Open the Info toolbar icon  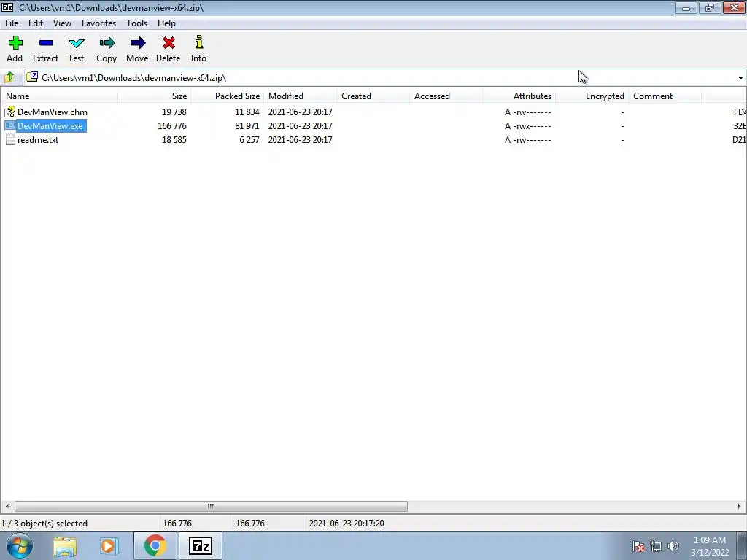(x=199, y=42)
